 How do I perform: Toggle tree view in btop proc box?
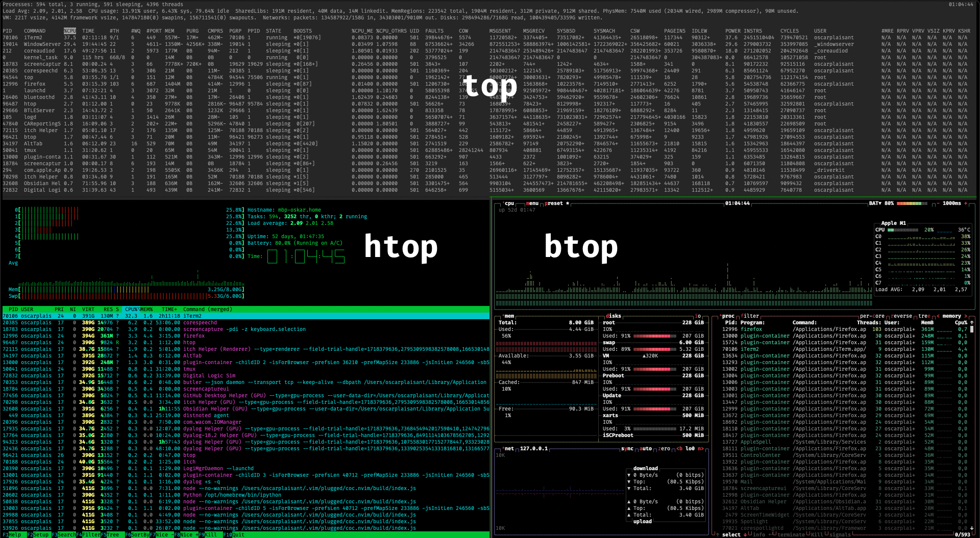[x=924, y=316]
